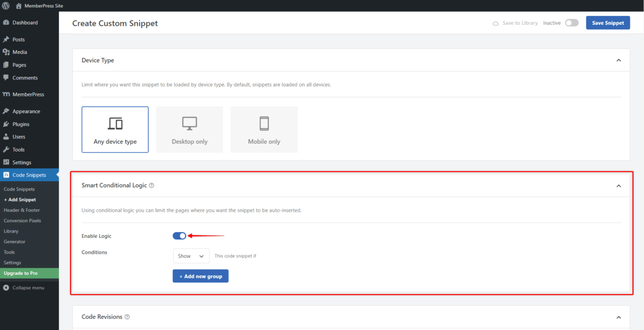
Task: Open the Header & Footer submenu item
Action: (22, 210)
